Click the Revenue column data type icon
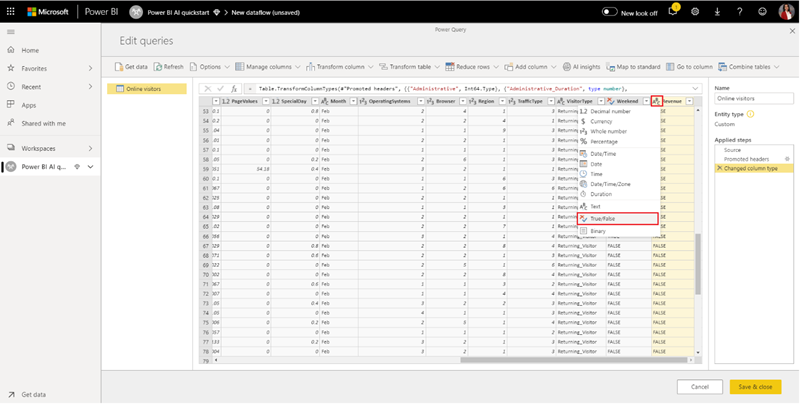 (x=656, y=101)
